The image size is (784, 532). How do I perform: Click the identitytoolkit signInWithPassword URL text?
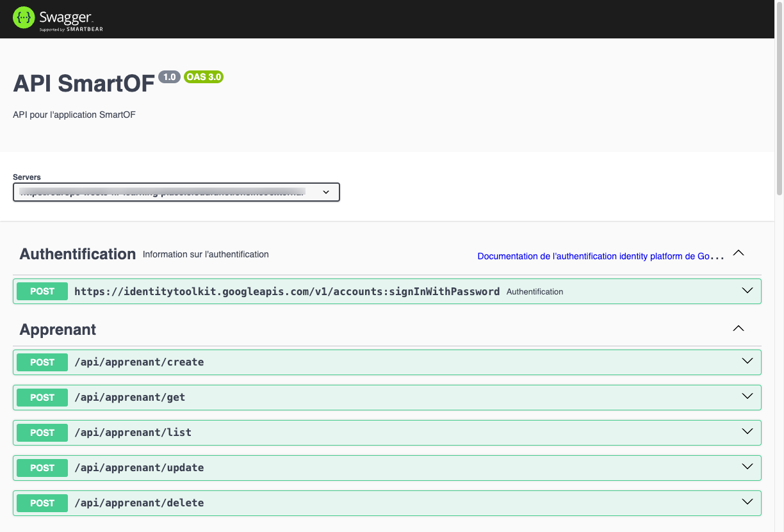coord(287,291)
